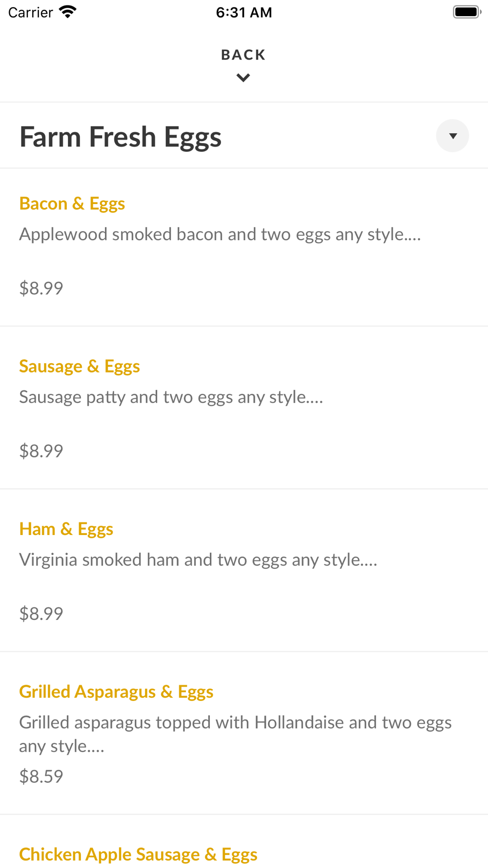This screenshot has width=488, height=868.
Task: Tap the $8.99 price under Ham & Eggs
Action: click(x=41, y=613)
